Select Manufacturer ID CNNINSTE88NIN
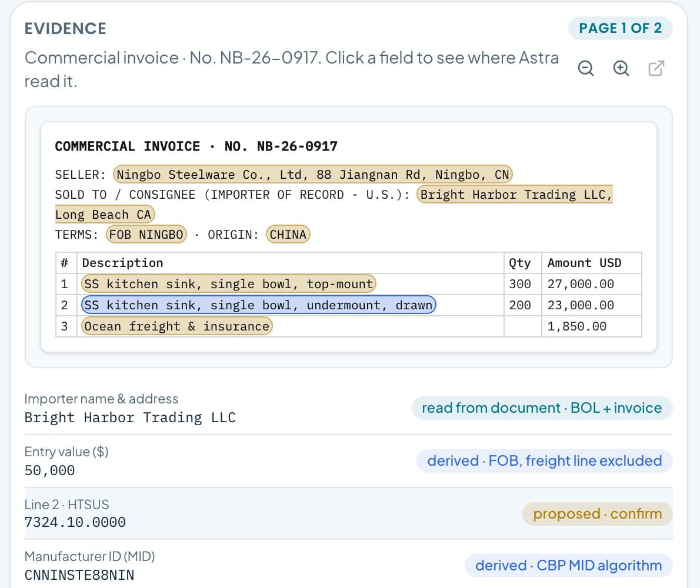 pos(79,575)
